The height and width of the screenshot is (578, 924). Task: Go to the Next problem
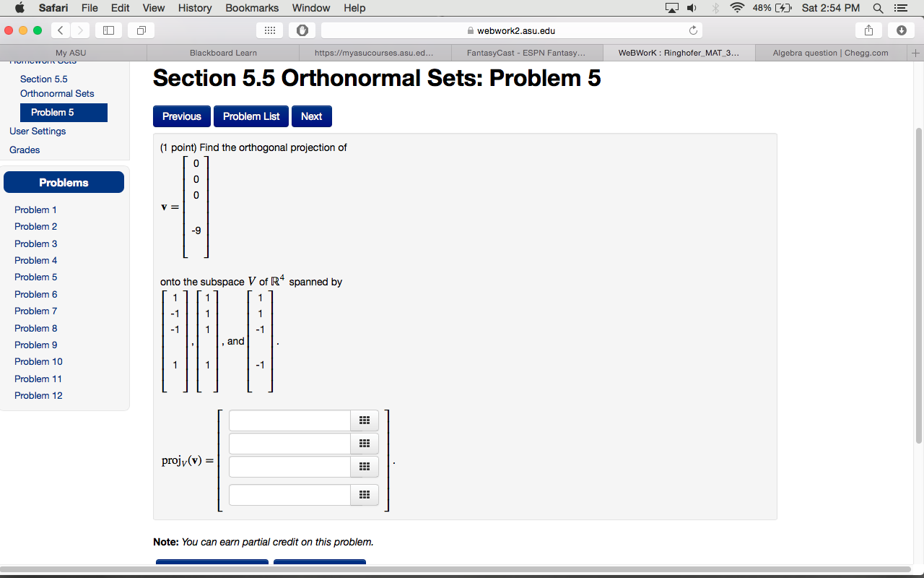coord(312,116)
